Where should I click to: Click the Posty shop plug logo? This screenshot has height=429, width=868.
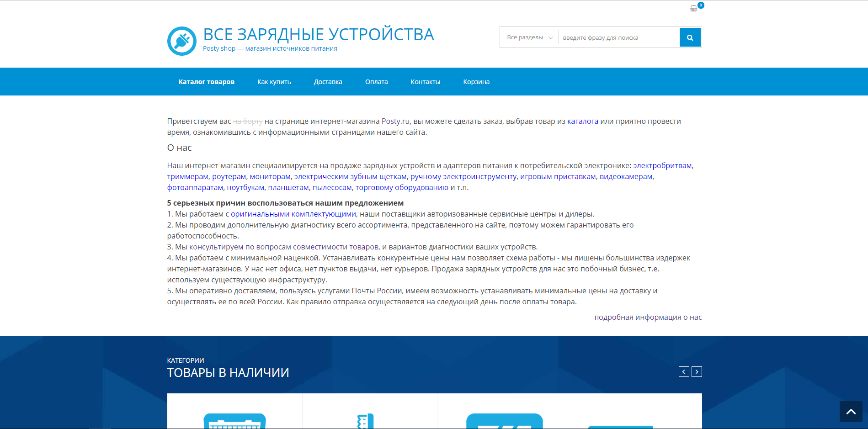tap(181, 41)
